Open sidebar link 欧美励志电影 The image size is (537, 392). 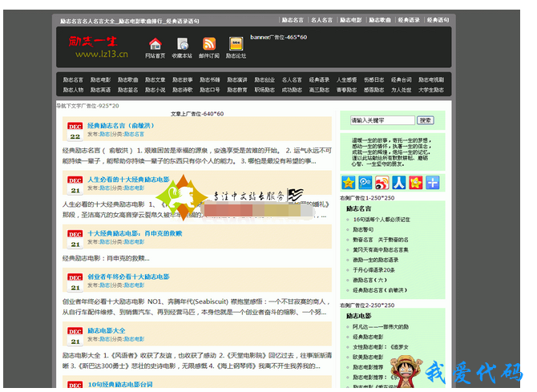coord(368,357)
